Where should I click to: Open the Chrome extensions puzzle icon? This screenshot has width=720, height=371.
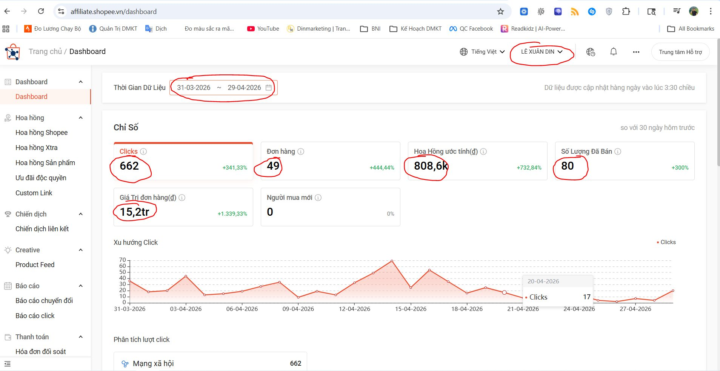[626, 11]
